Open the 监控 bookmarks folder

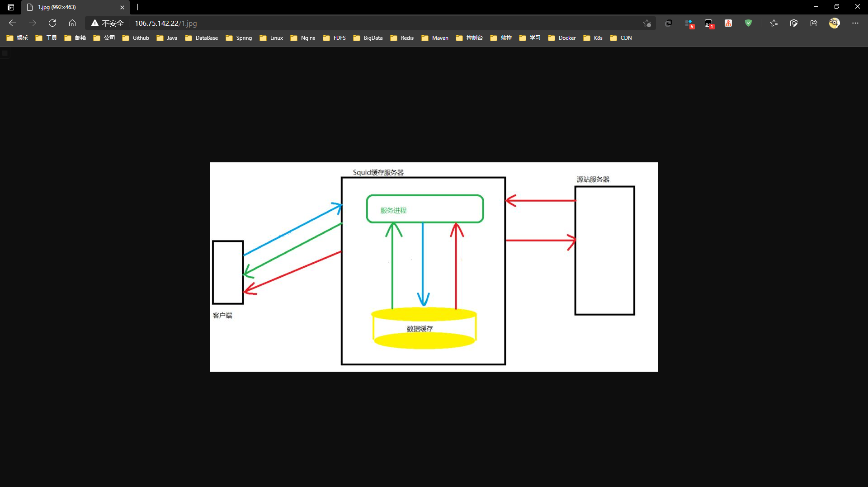[x=501, y=38]
